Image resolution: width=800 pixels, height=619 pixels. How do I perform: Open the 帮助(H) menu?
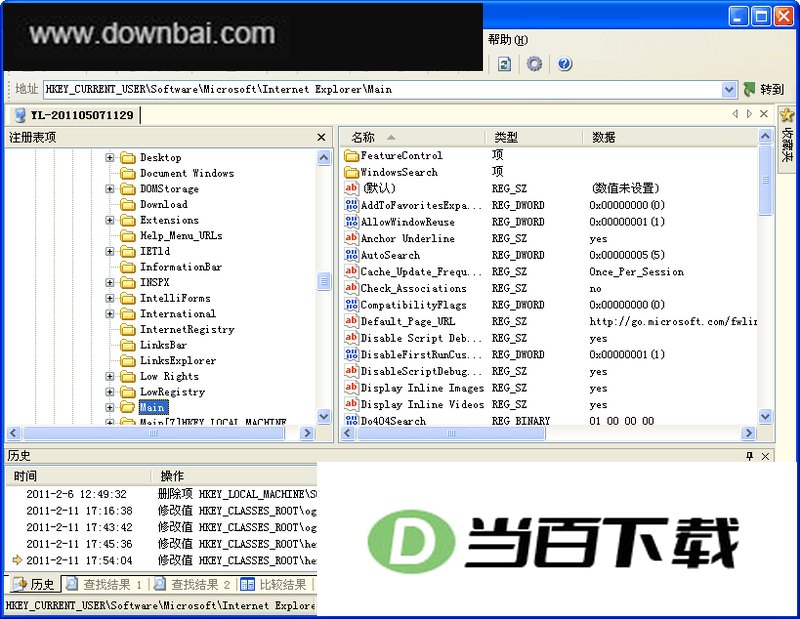pos(507,40)
